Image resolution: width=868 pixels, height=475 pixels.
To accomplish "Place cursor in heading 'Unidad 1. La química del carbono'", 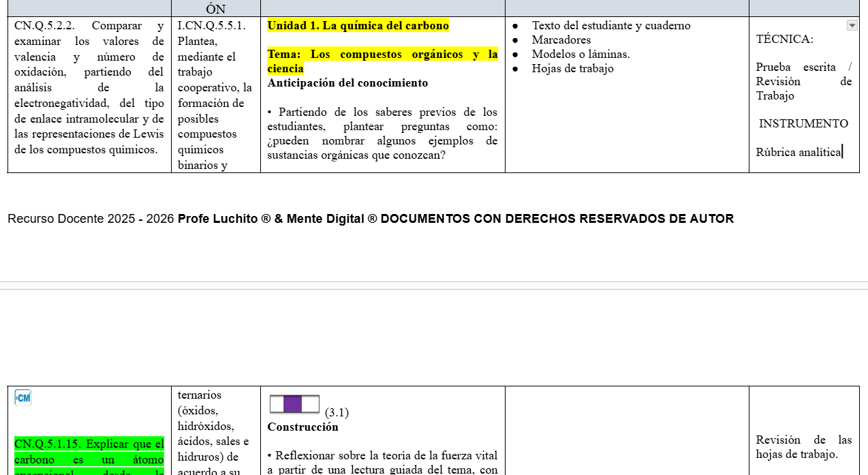I will click(x=358, y=26).
